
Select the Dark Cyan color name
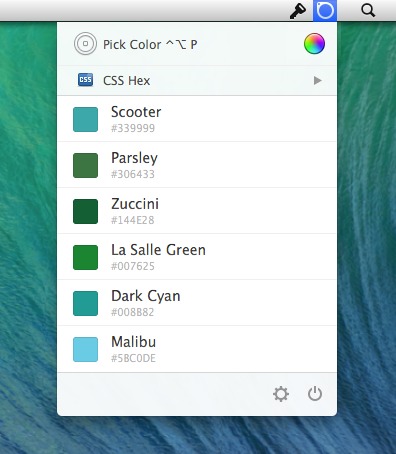(146, 296)
